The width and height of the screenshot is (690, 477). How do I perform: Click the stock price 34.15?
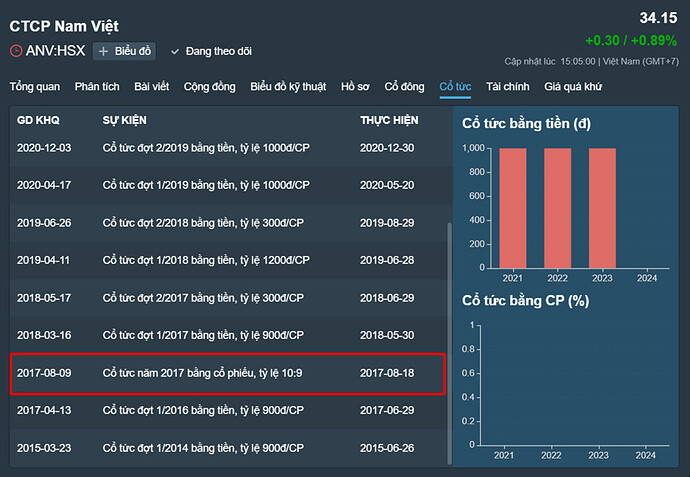(658, 18)
